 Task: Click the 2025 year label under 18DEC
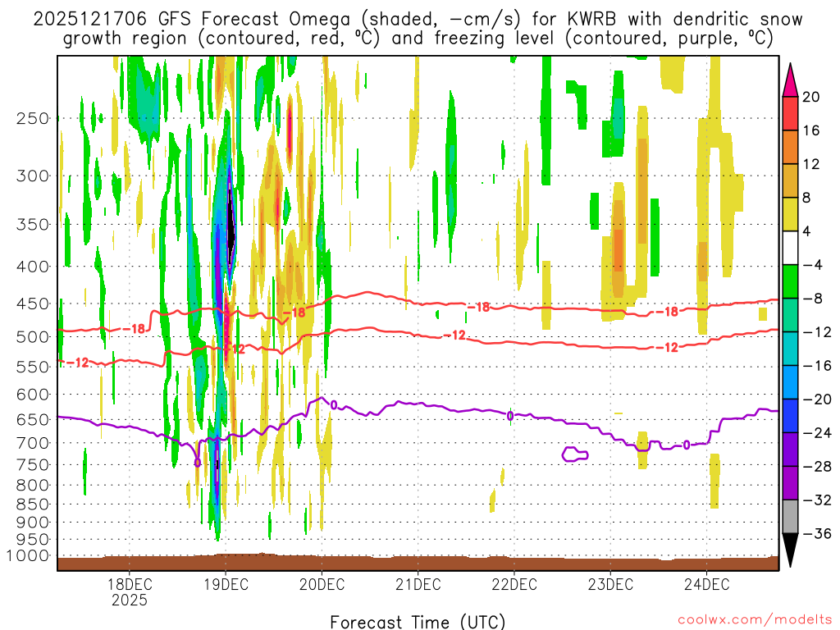click(x=130, y=600)
